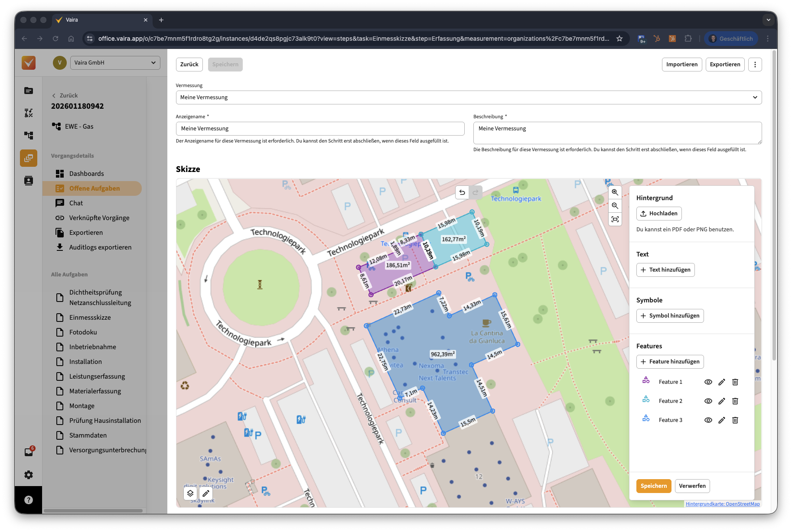Edit Feature 2 with the pencil icon
This screenshot has width=792, height=532.
[721, 401]
